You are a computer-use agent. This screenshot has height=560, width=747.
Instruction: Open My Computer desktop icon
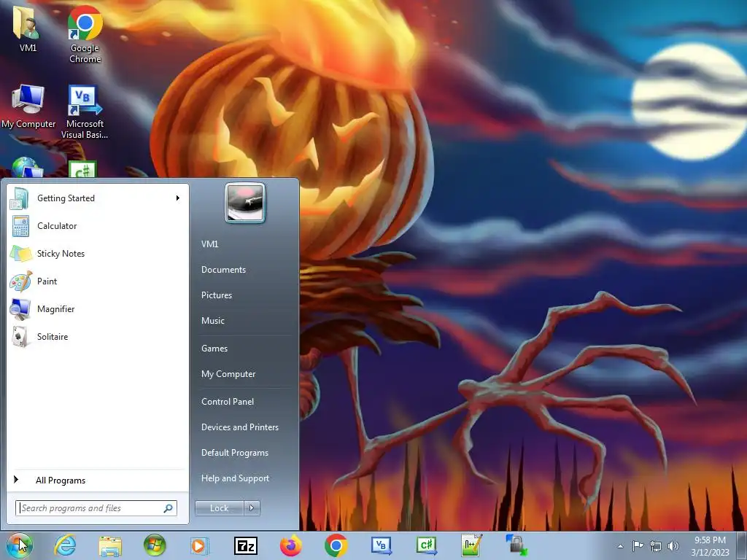[28, 106]
